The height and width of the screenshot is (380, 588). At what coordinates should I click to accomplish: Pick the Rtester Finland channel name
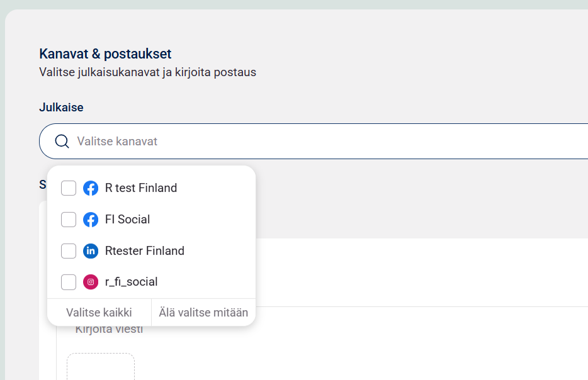145,251
